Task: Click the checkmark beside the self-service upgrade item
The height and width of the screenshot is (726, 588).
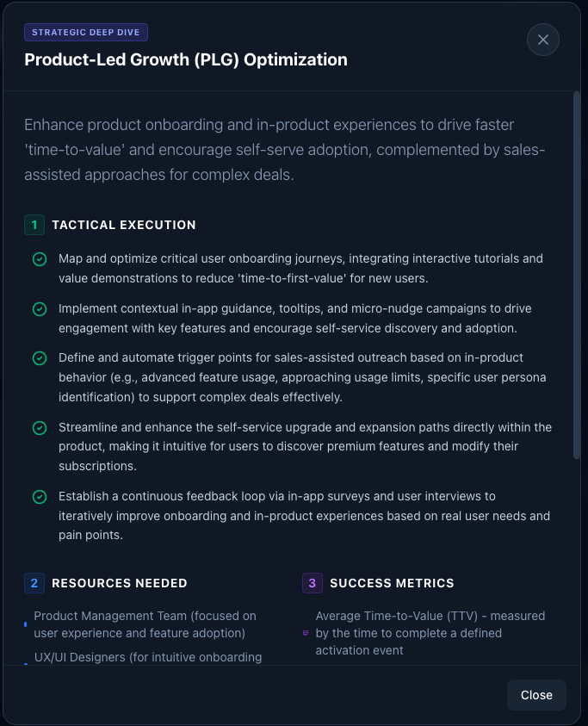Action: click(x=39, y=427)
